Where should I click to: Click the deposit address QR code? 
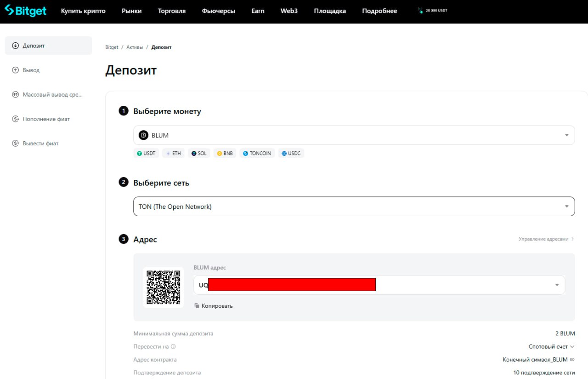[x=163, y=287]
